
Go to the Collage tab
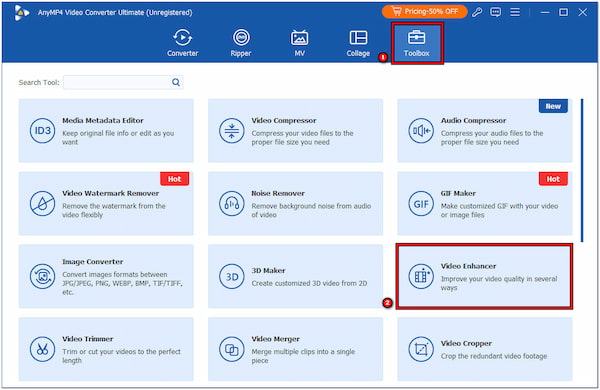click(358, 43)
